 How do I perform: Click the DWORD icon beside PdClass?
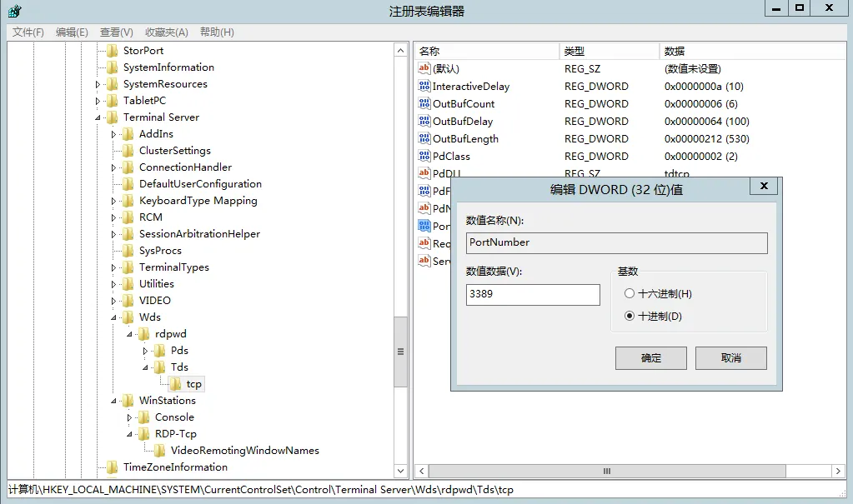[x=423, y=156]
